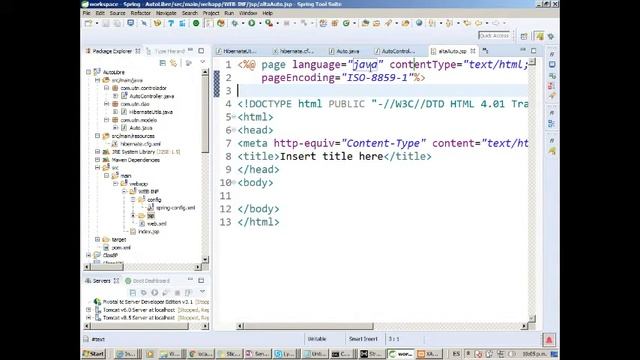Toggle Link with Editor in Package Explorer
The width and height of the screenshot is (640, 360).
[x=174, y=63]
